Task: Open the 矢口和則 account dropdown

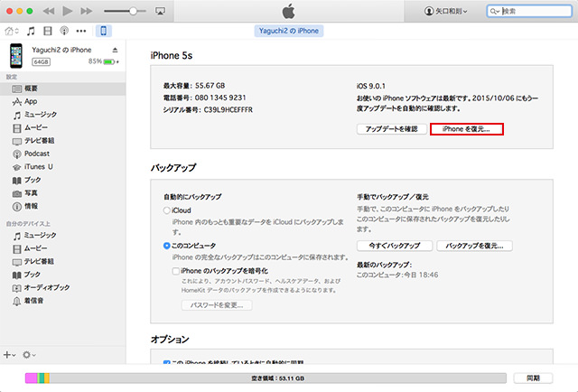Action: 445,11
